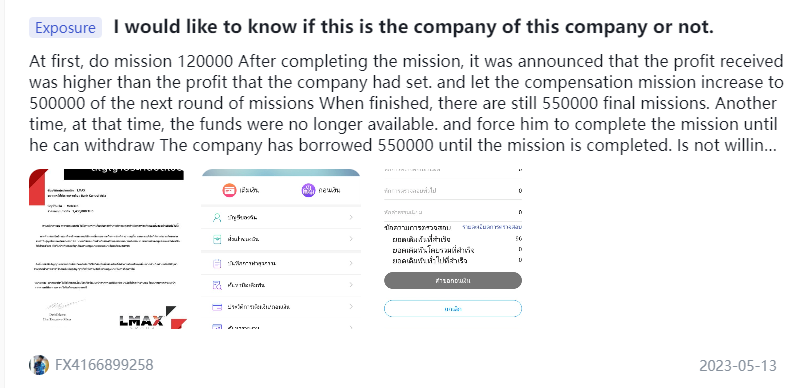804x388 pixels.
Task: Open the post title about this company
Action: coord(413,27)
